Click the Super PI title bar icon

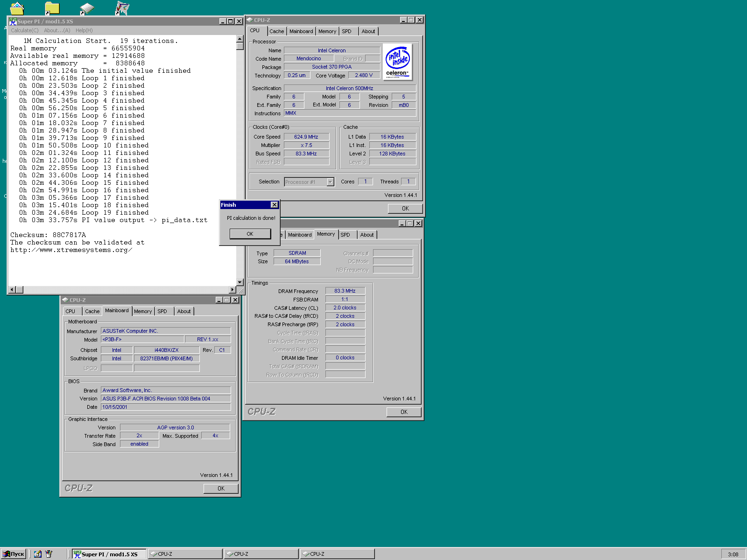(13, 21)
